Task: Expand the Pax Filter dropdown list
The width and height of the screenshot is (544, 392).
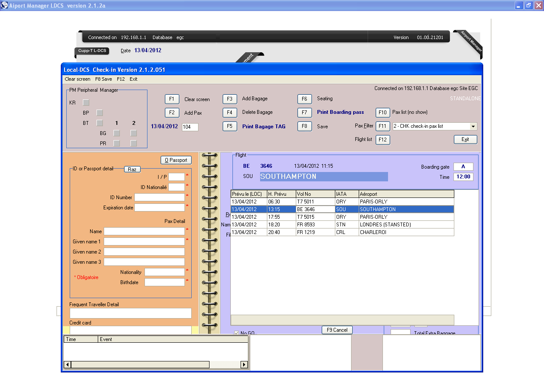Action: coord(473,127)
